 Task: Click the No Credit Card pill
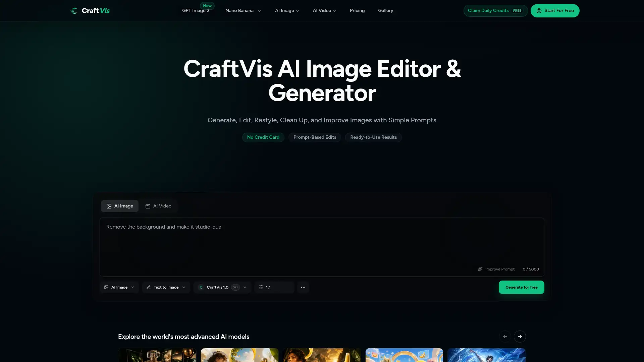click(x=263, y=137)
